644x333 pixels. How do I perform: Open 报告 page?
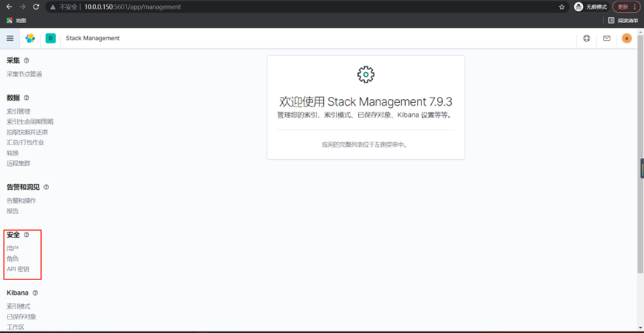(13, 211)
